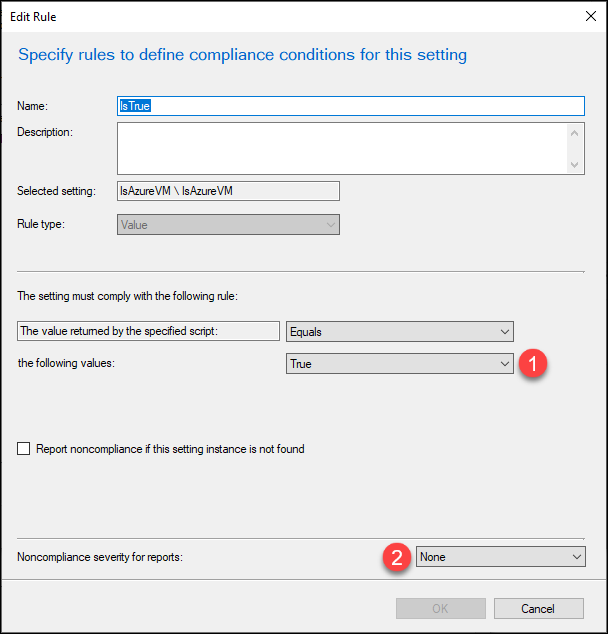
Task: Toggle Report noncompliance if instance not found checkbox
Action: point(23,448)
